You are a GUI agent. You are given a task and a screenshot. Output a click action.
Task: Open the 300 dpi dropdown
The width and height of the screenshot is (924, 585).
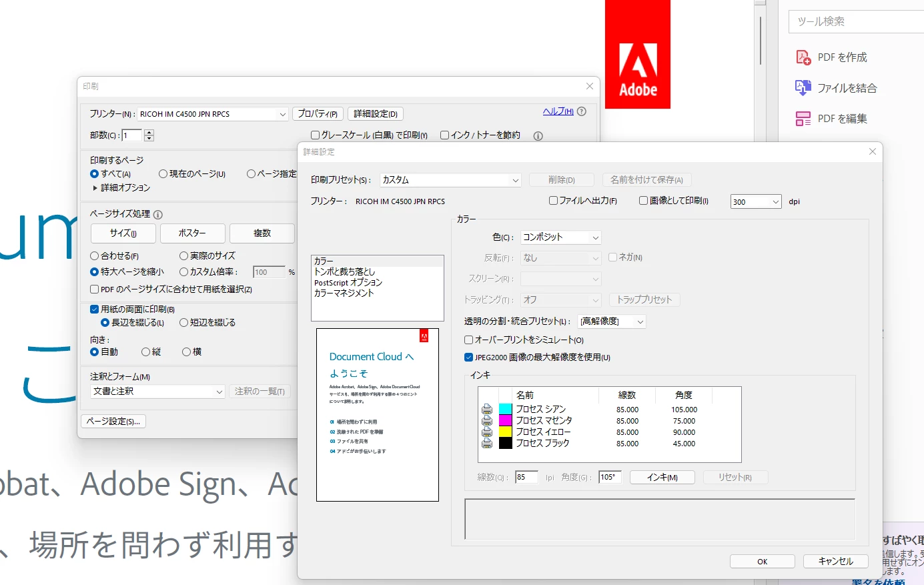[x=756, y=201]
